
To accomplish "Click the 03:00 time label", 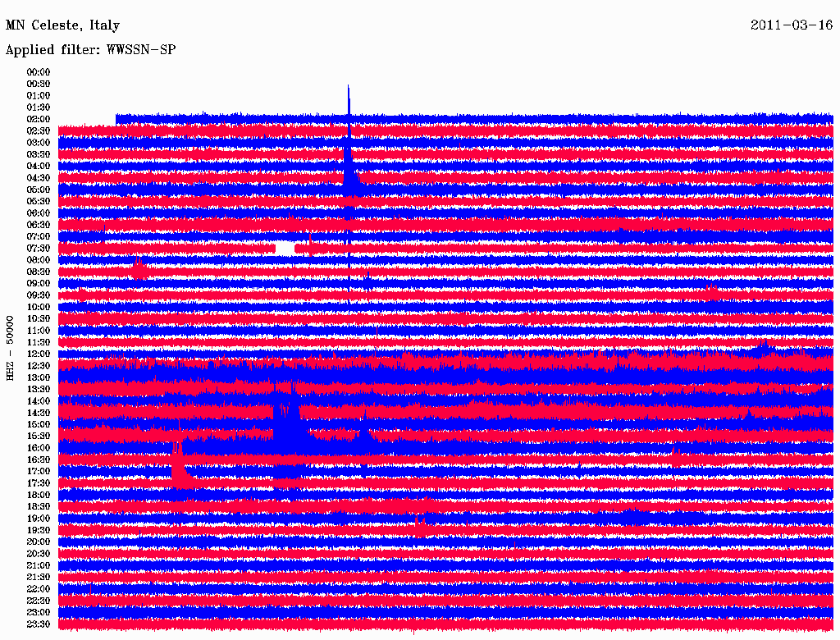I will pyautogui.click(x=38, y=143).
